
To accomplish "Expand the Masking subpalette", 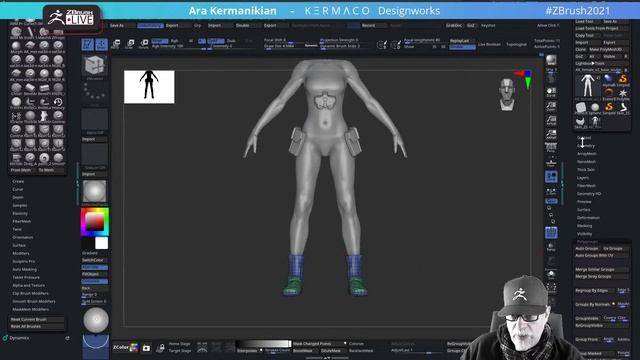I will [x=584, y=226].
